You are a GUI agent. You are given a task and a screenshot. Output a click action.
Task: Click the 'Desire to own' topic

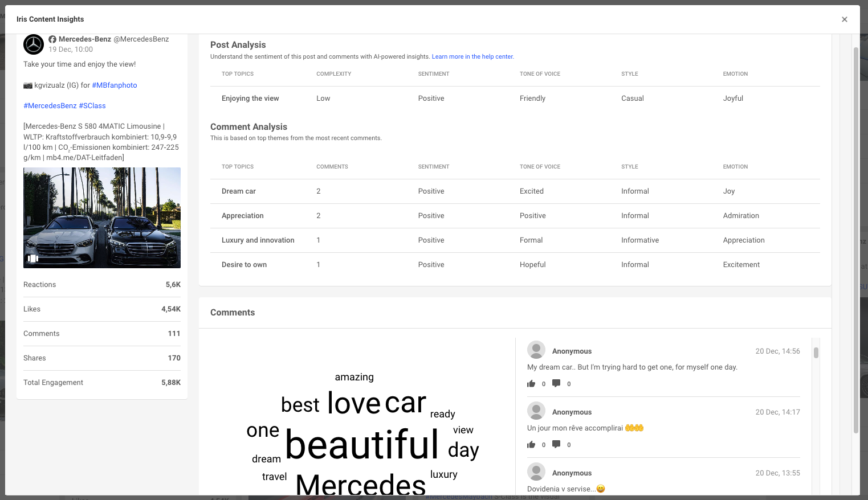pyautogui.click(x=244, y=265)
